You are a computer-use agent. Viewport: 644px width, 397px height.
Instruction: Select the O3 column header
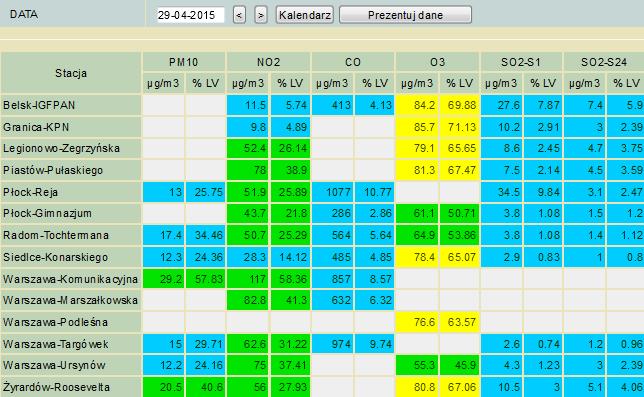pyautogui.click(x=437, y=62)
